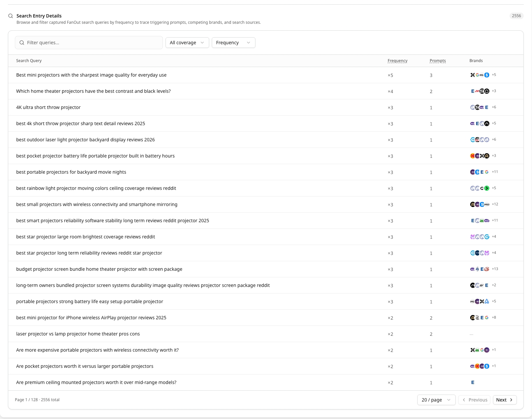Click red JVC icon in 'best contrast and black levels' row
The height and width of the screenshot is (419, 532).
477,91
